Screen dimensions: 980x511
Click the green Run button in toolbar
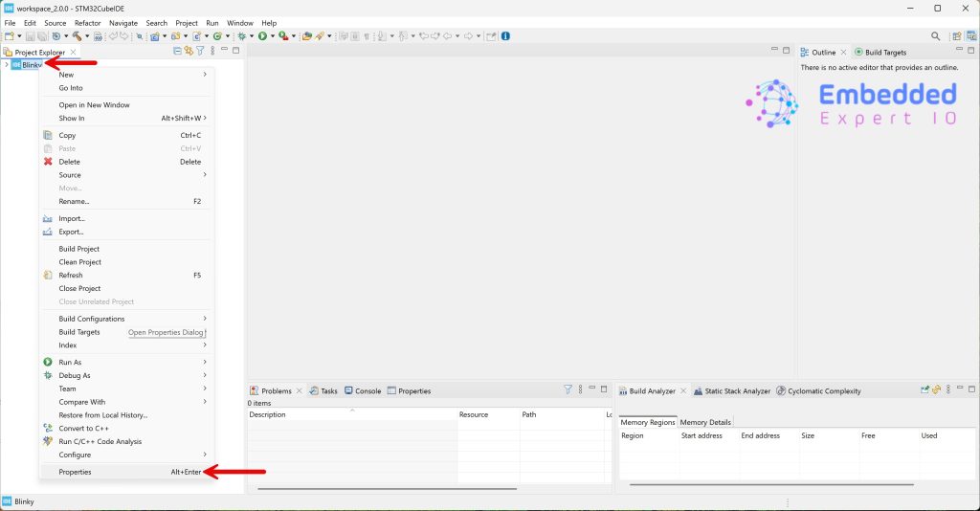pyautogui.click(x=261, y=36)
